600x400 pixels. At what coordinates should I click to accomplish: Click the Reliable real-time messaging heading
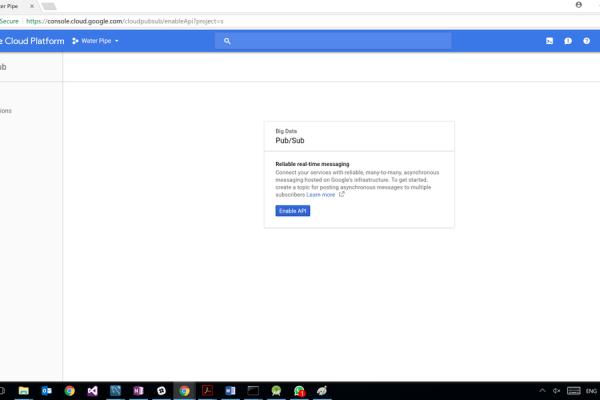312,164
